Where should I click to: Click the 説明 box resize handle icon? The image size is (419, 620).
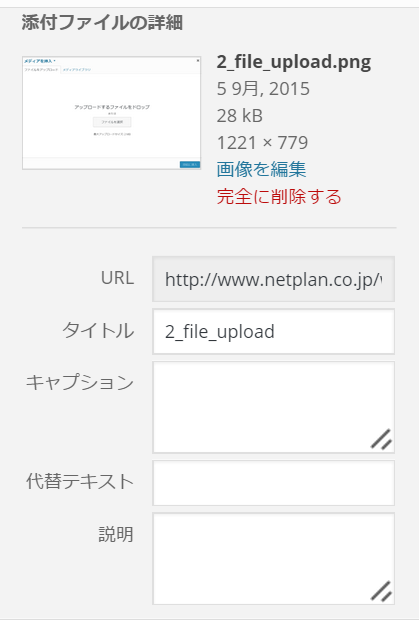pos(381,591)
